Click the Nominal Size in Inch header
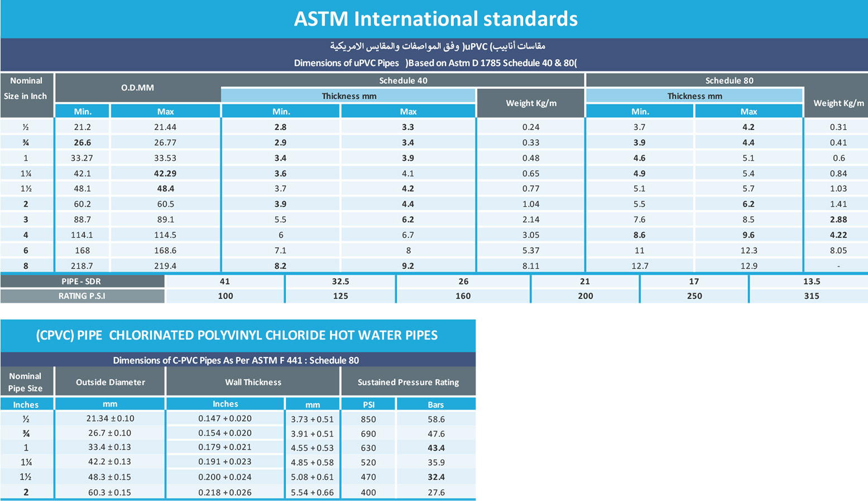 click(x=26, y=88)
